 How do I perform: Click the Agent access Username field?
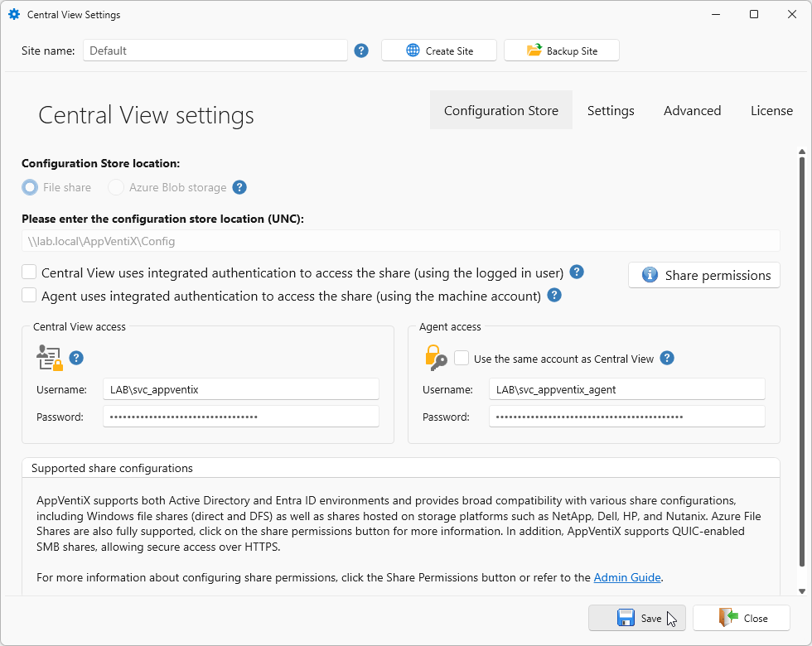coord(626,389)
